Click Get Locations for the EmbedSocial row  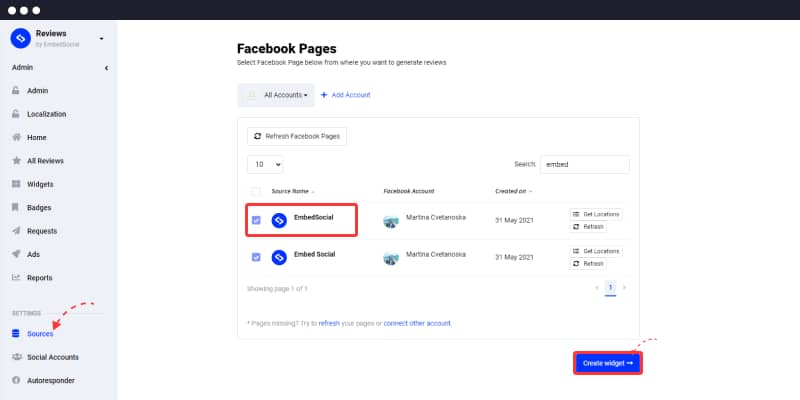596,214
